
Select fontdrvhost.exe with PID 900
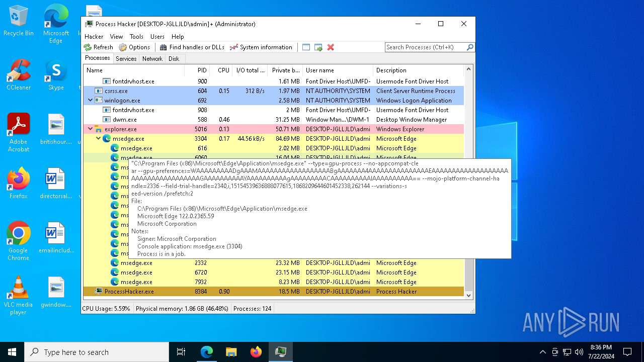click(273, 81)
